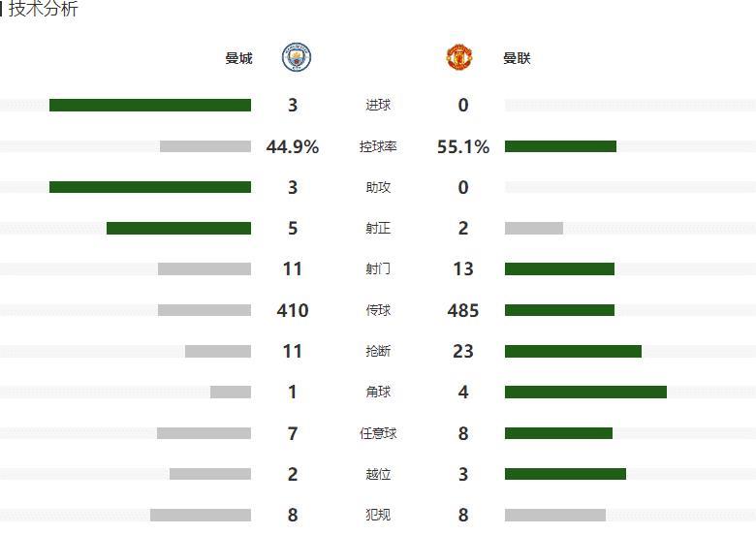The width and height of the screenshot is (756, 535).
Task: Open the 曼联 team name link
Action: tap(517, 58)
